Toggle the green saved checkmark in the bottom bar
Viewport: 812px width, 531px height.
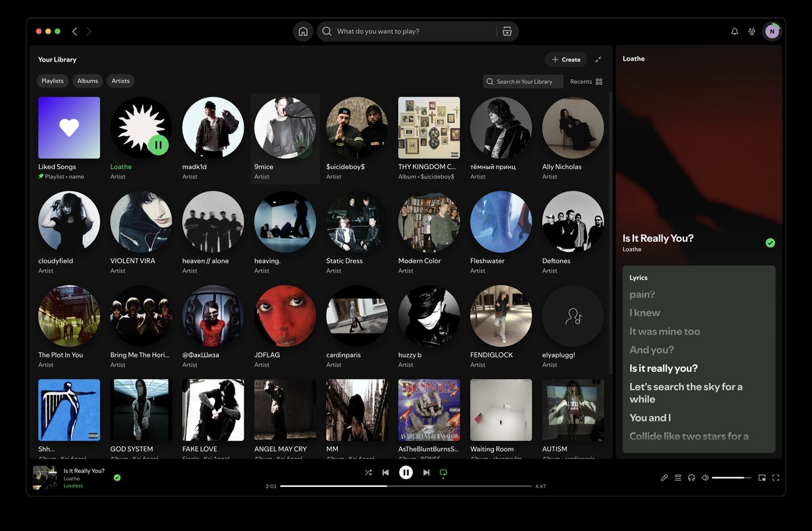coord(117,478)
